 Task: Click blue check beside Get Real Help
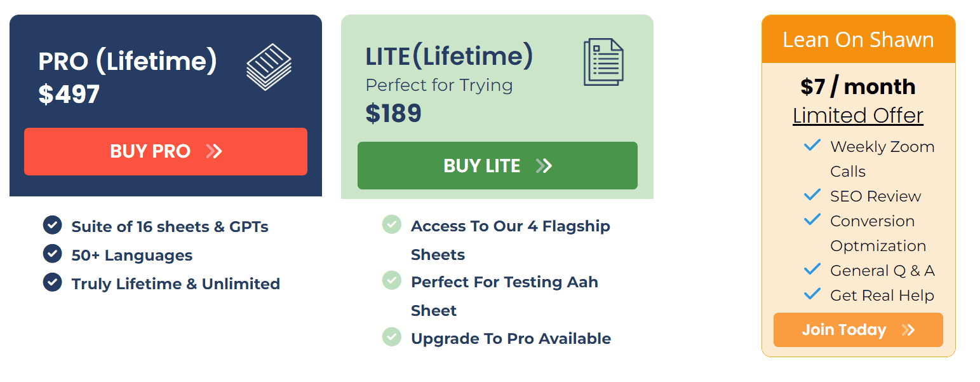812,294
